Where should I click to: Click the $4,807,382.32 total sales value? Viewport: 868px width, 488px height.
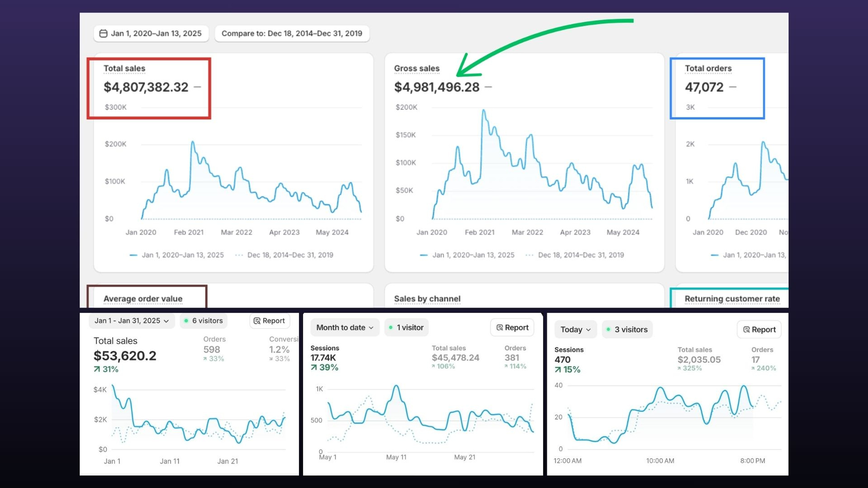pos(146,87)
